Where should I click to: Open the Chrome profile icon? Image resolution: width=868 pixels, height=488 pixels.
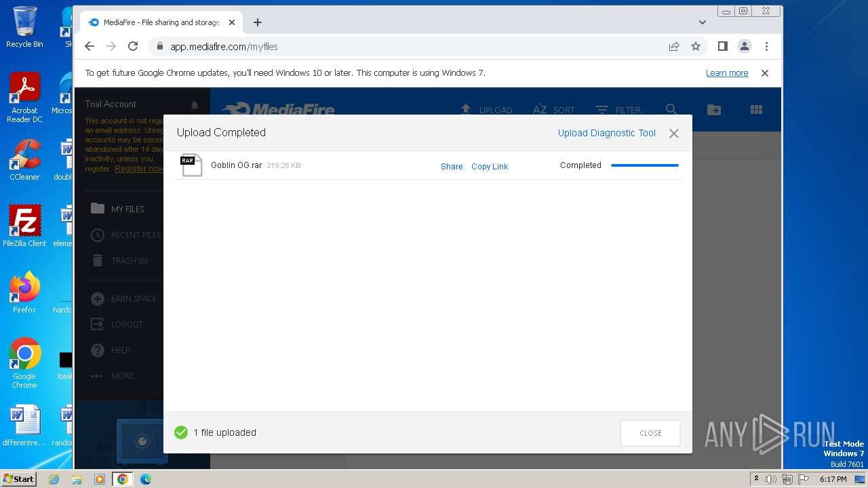745,46
